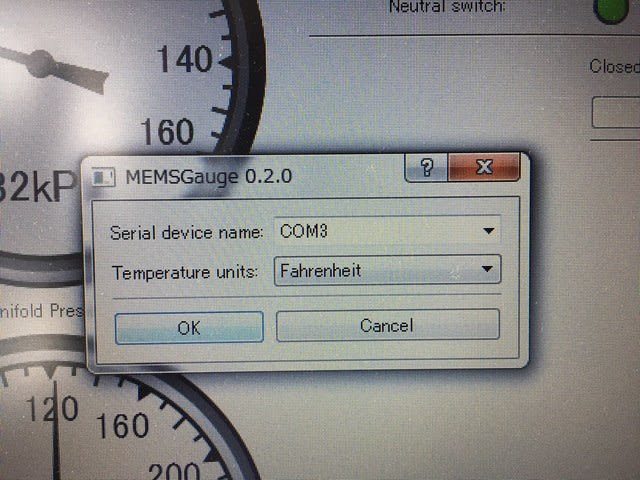
Task: Expand the Serial device name dropdown arrow
Action: [488, 231]
